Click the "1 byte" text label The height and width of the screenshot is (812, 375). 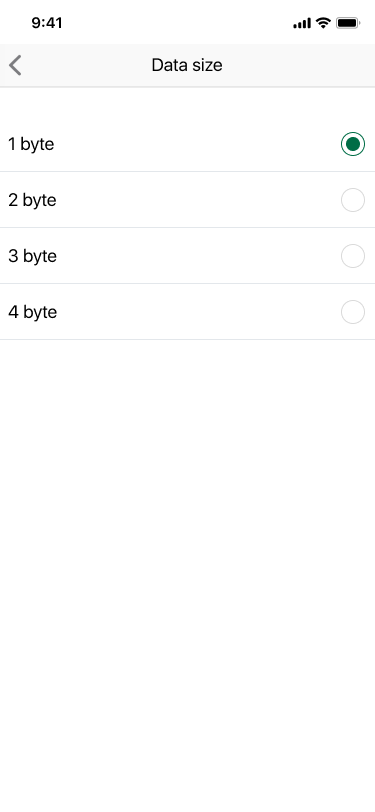click(31, 144)
